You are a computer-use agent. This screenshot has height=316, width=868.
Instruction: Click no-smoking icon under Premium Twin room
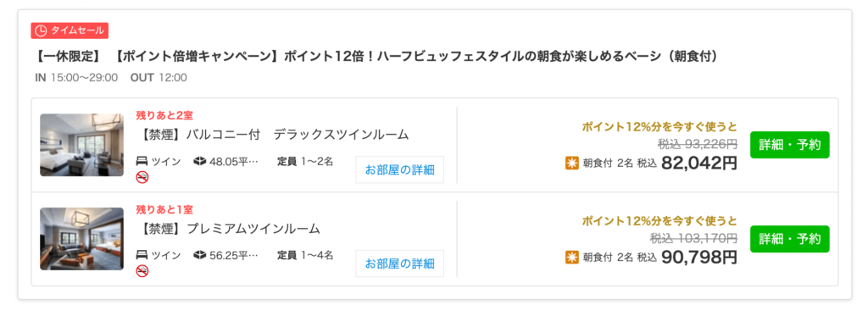coord(142,271)
